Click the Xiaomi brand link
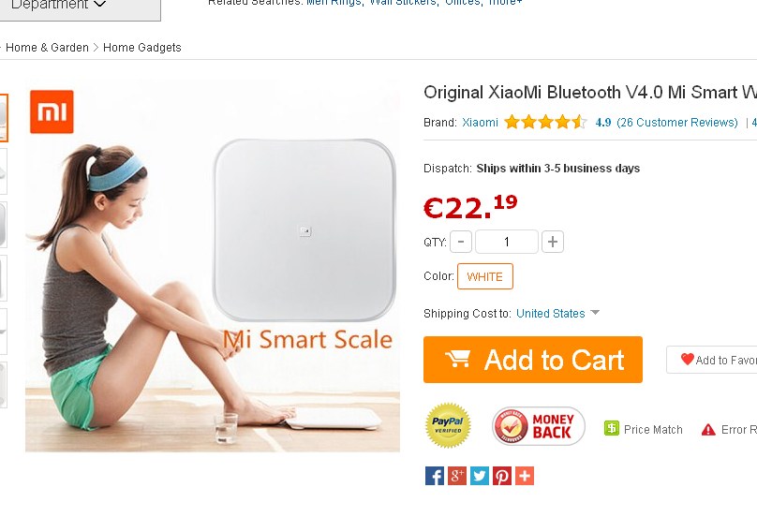 pos(480,122)
